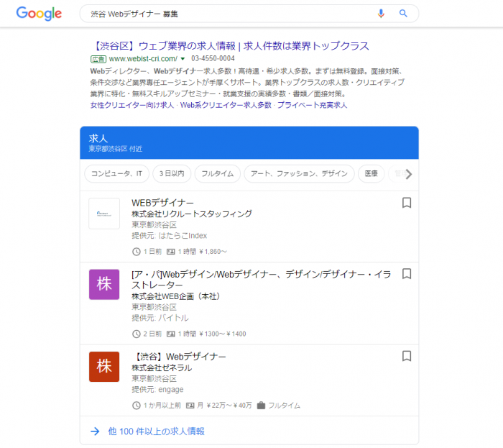Screen dimensions: 503x448
Task: Click salary icon beside 月 ¥22万~¥40万
Action: (190, 406)
